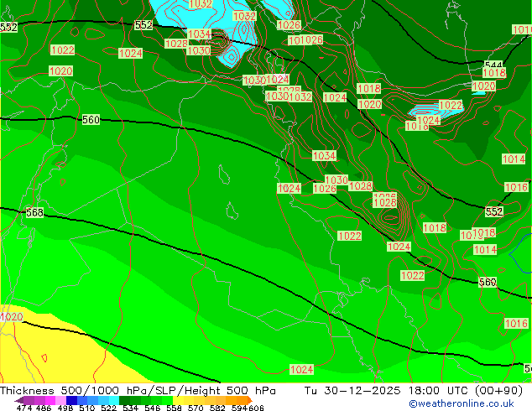This screenshot has height=411, width=532.
Task: Select the 1032 label touching a 1030 label
Action: [x=300, y=96]
